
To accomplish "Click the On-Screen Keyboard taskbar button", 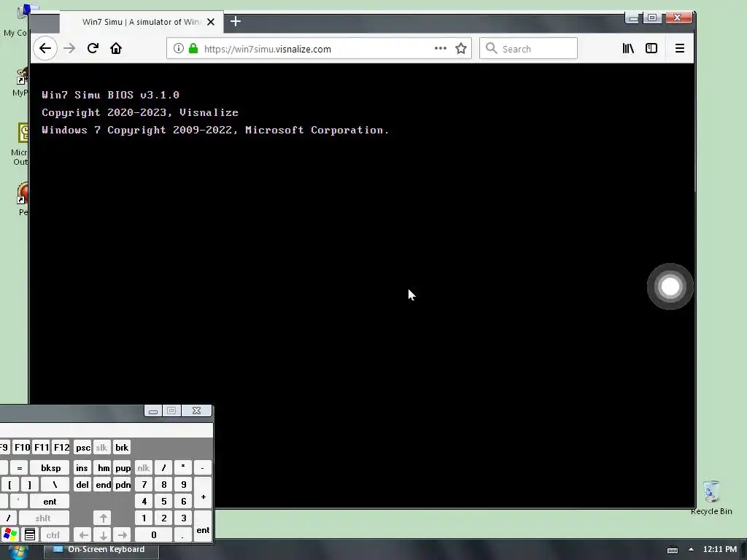I will pos(101,550).
